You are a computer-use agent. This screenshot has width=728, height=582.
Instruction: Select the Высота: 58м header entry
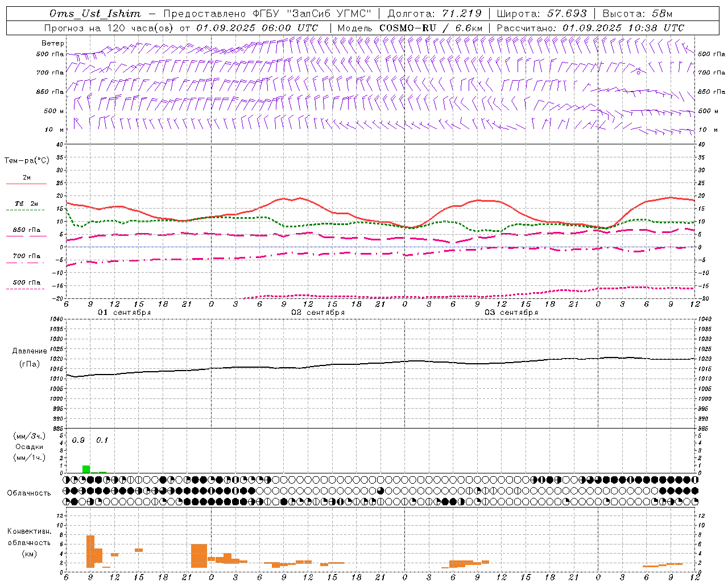(x=638, y=14)
